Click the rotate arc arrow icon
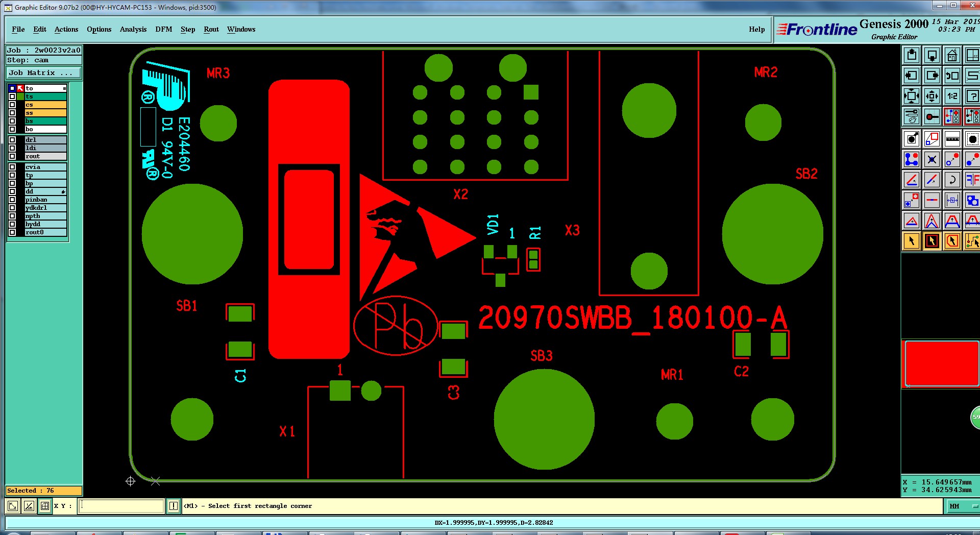The image size is (980, 535). 952,180
